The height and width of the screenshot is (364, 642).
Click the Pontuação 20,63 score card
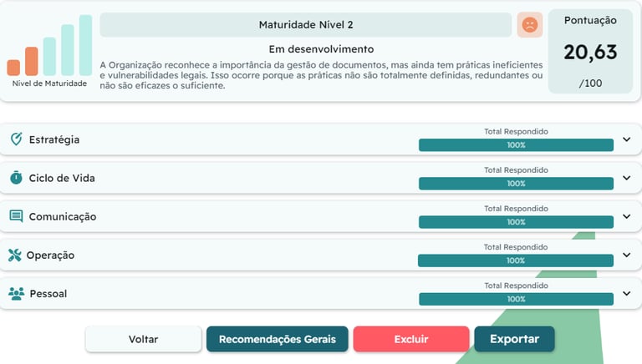tap(590, 52)
